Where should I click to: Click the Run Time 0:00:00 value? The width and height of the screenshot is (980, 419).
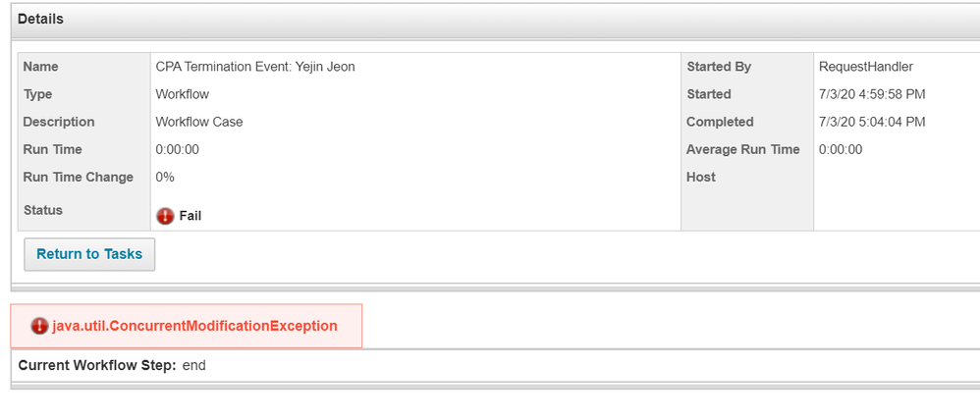[178, 149]
